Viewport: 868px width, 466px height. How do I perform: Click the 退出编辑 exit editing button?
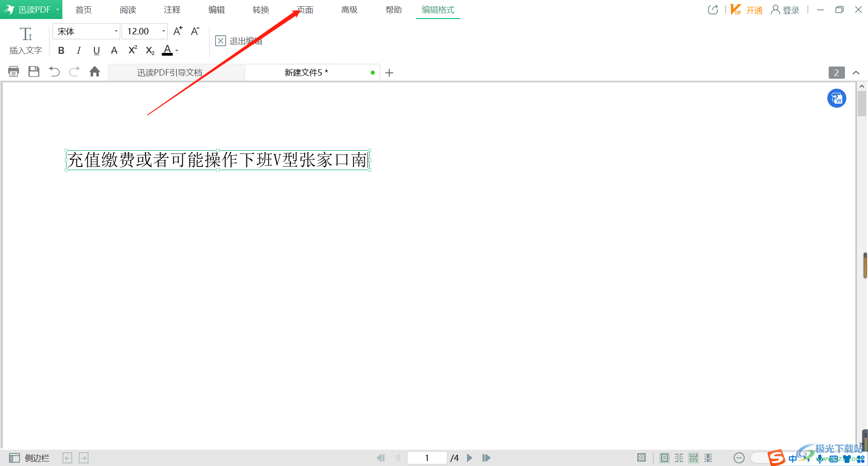point(239,41)
